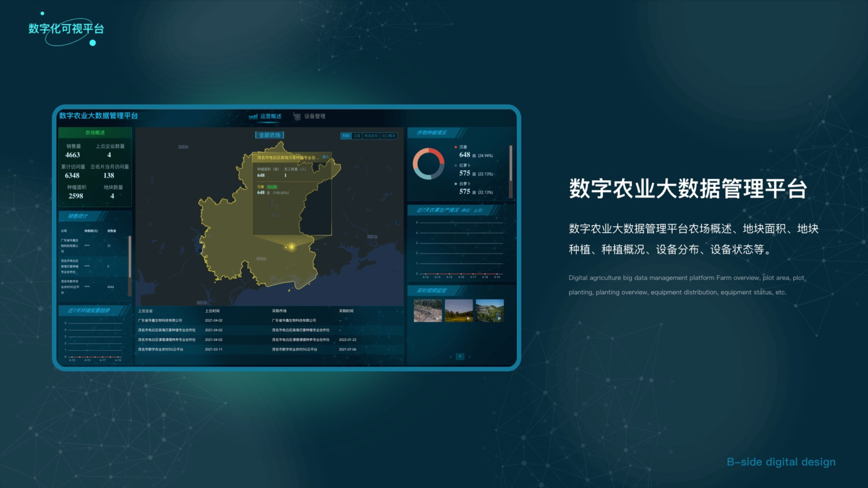
Task: Click the 上云时间 cell 2021-03-11
Action: pyautogui.click(x=214, y=349)
